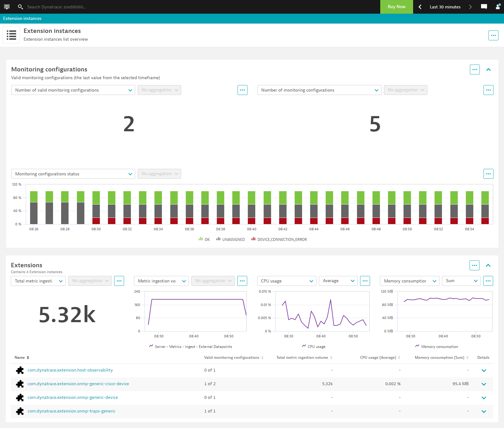Open more options for Monitoring configurations status chart
Screen dimensions: 504x428
click(488, 174)
